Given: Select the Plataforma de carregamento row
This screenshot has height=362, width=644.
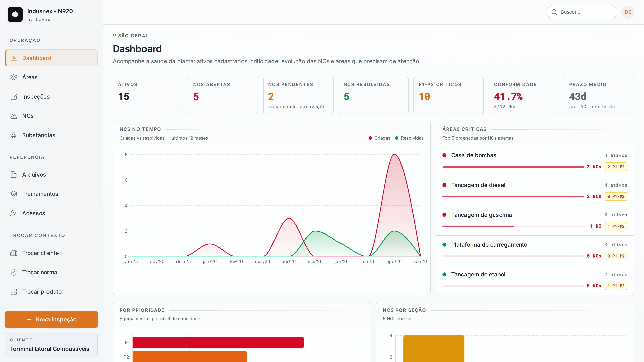Looking at the screenshot, I should (535, 250).
